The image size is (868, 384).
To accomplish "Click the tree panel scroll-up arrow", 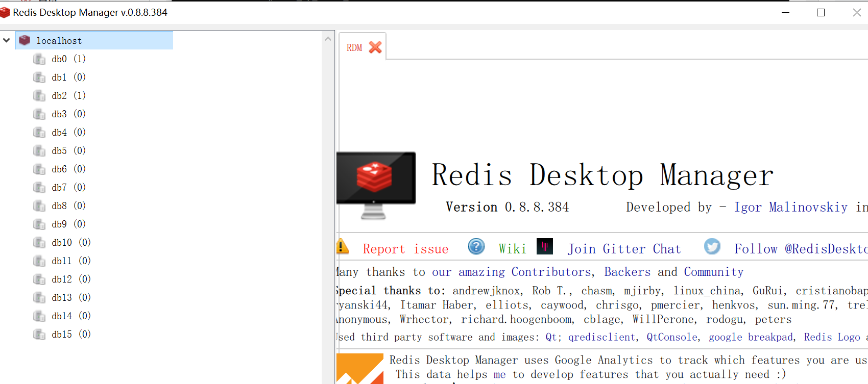I will coord(328,38).
